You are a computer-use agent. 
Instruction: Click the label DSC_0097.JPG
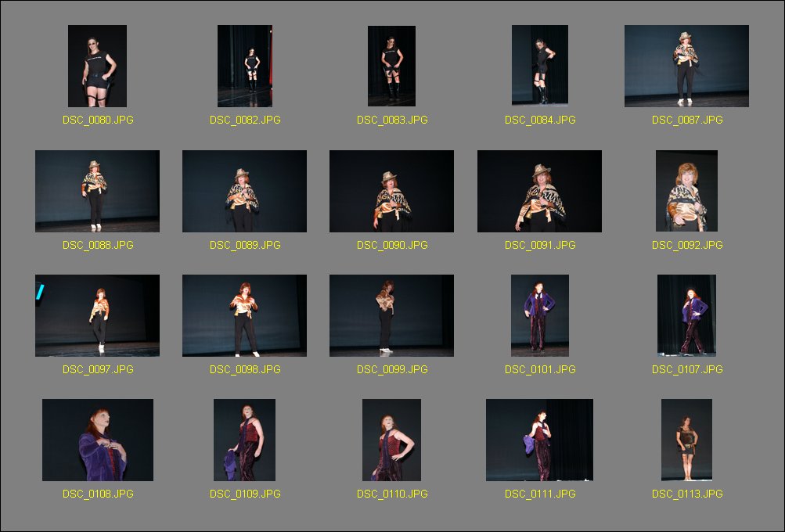point(98,369)
